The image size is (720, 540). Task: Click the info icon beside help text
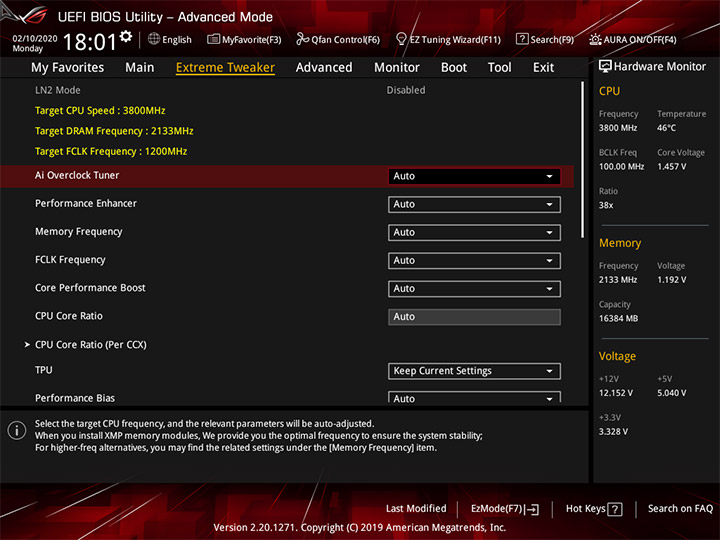pos(17,430)
